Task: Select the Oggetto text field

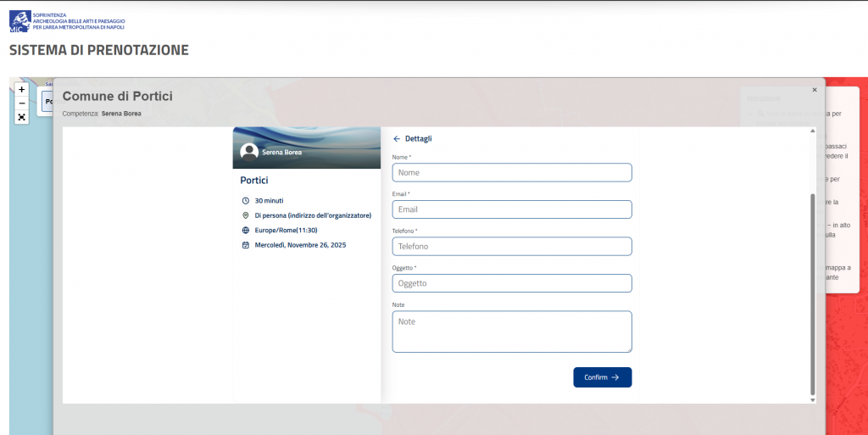Action: pos(512,283)
